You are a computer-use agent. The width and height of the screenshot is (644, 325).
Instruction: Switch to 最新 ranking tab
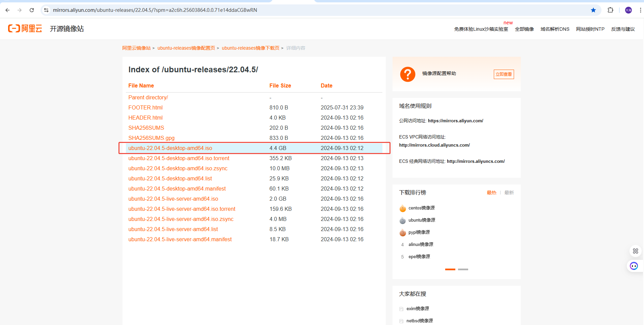pyautogui.click(x=509, y=193)
